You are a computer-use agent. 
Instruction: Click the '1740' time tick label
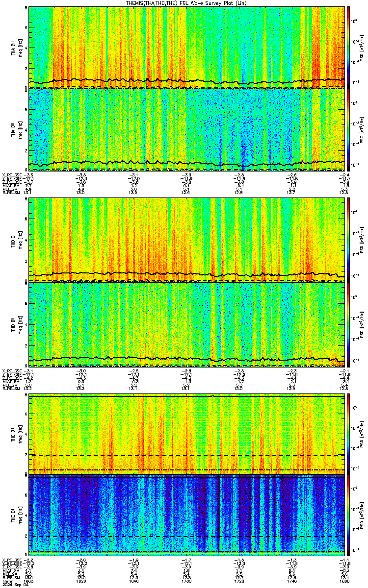click(x=291, y=582)
